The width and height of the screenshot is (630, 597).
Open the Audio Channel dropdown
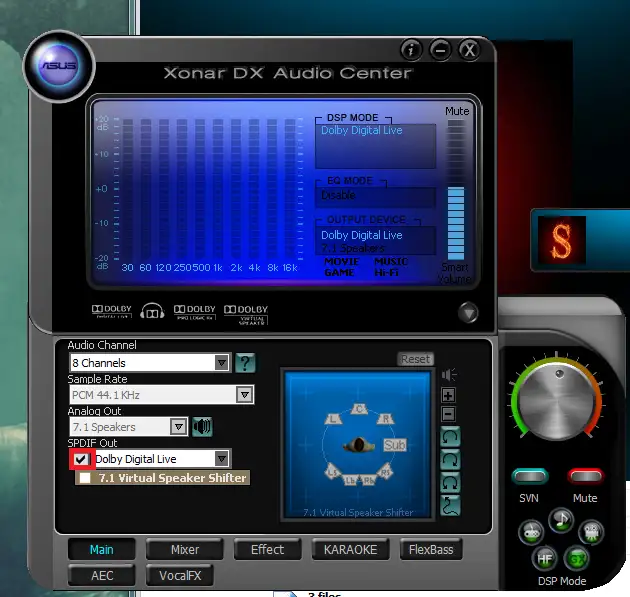coord(222,363)
